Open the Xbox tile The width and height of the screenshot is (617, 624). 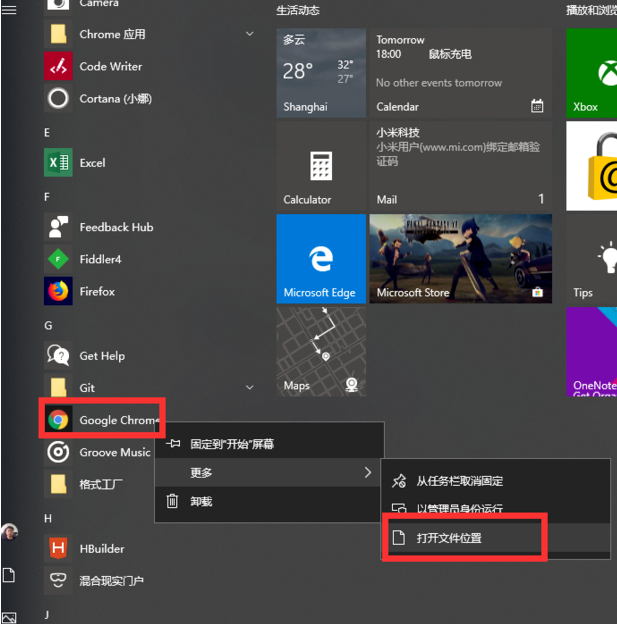[x=592, y=73]
